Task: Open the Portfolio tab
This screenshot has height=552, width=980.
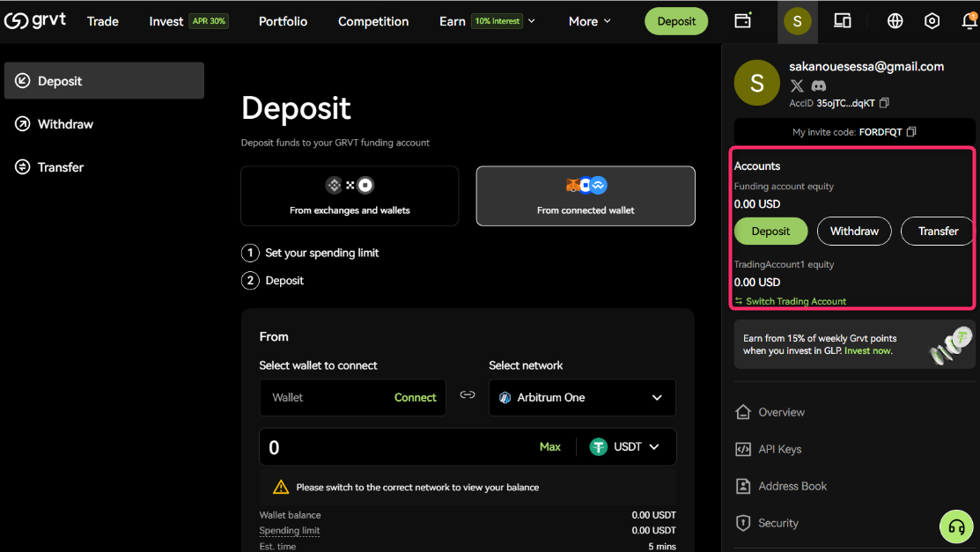Action: pyautogui.click(x=283, y=21)
